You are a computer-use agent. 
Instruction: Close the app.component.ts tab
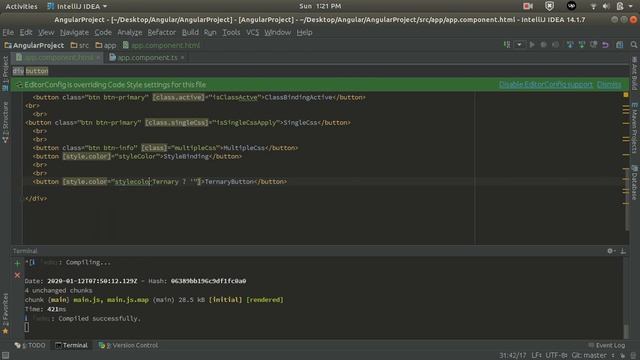[182, 58]
